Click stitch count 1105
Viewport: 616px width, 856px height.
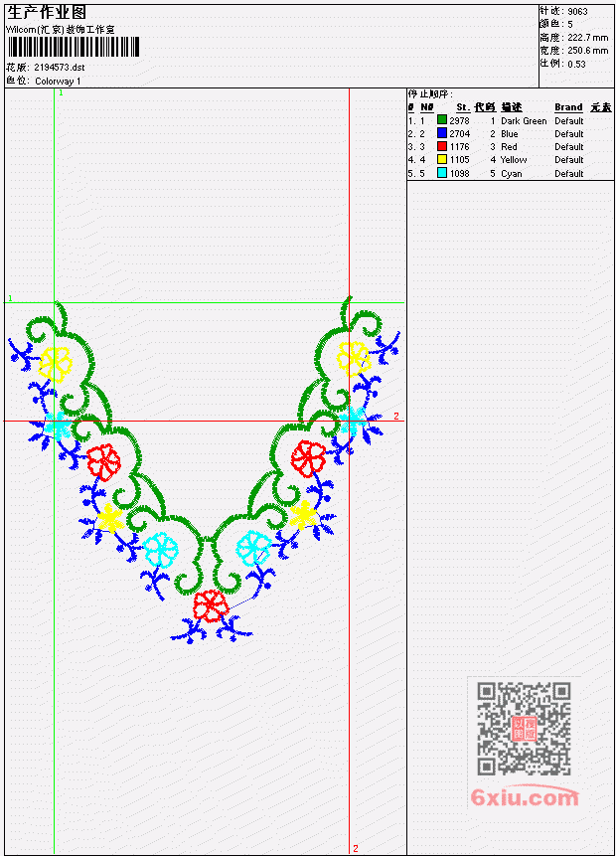(x=459, y=160)
